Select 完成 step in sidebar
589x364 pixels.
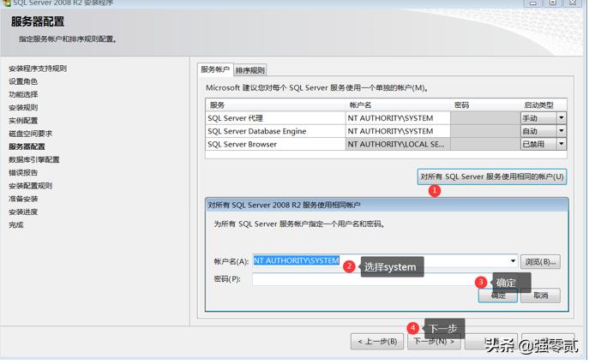coord(15,224)
